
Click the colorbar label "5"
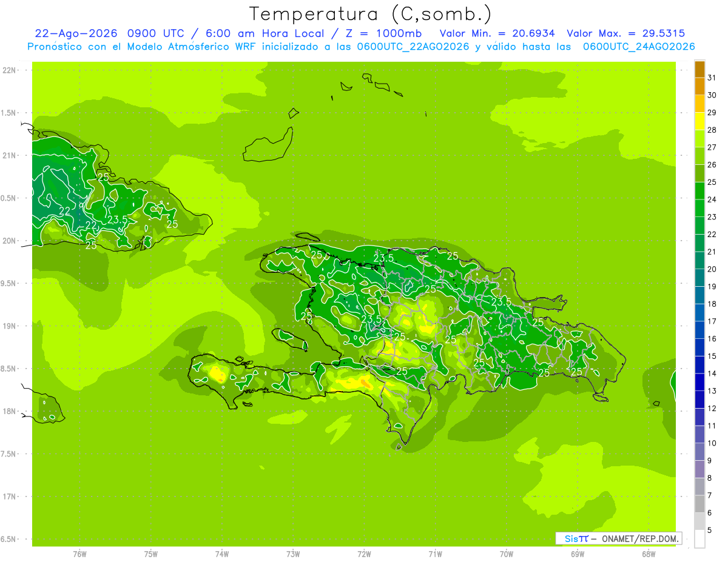pos(709,530)
